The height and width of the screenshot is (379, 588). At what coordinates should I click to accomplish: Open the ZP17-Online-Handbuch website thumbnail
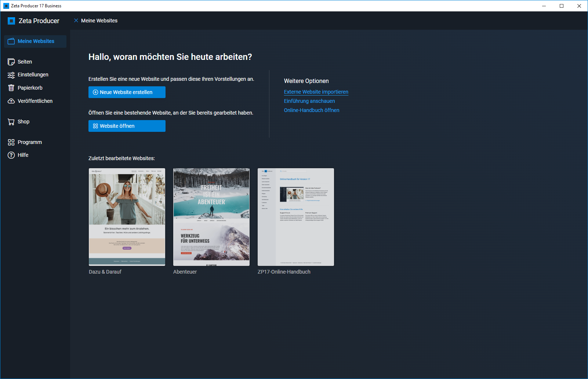pos(296,217)
